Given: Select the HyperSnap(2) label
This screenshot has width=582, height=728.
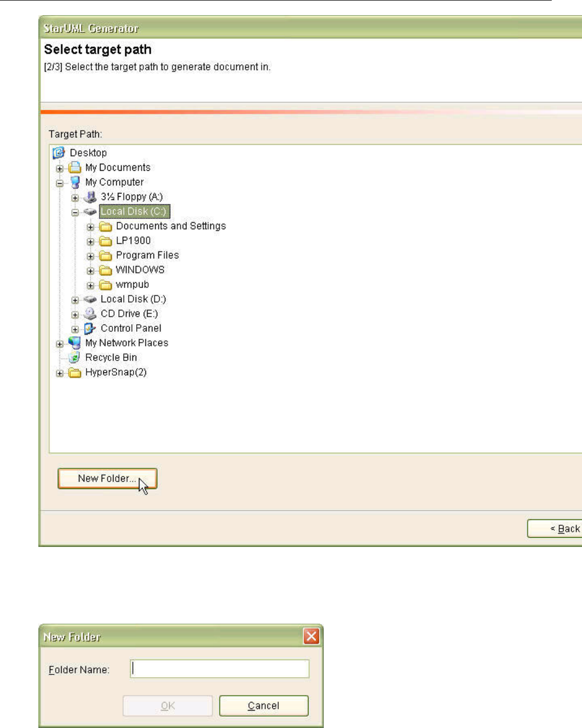Looking at the screenshot, I should (x=116, y=372).
